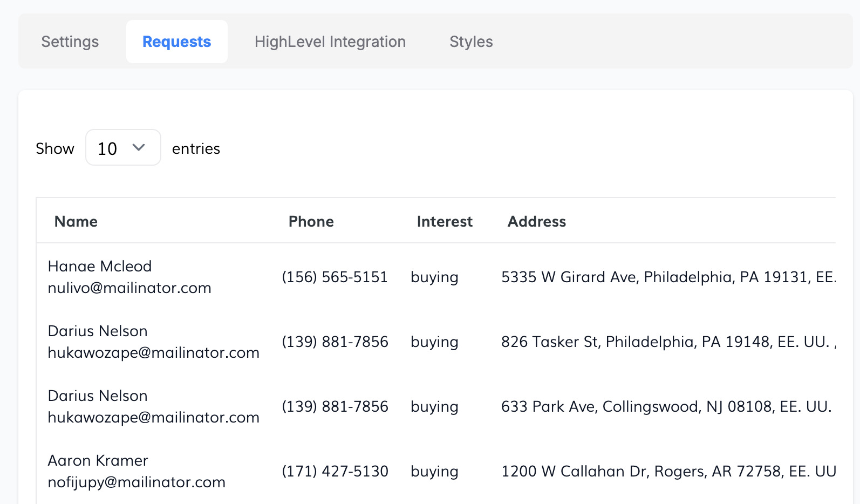Select the Aaron Kramer name entry
860x504 pixels.
(98, 460)
